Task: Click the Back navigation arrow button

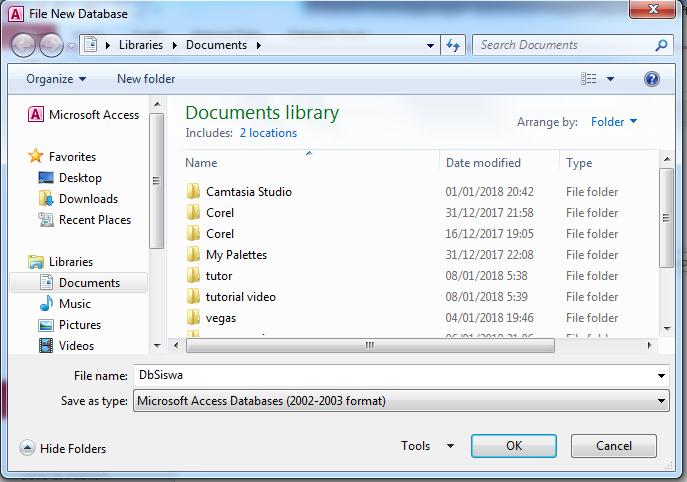Action: (x=23, y=46)
